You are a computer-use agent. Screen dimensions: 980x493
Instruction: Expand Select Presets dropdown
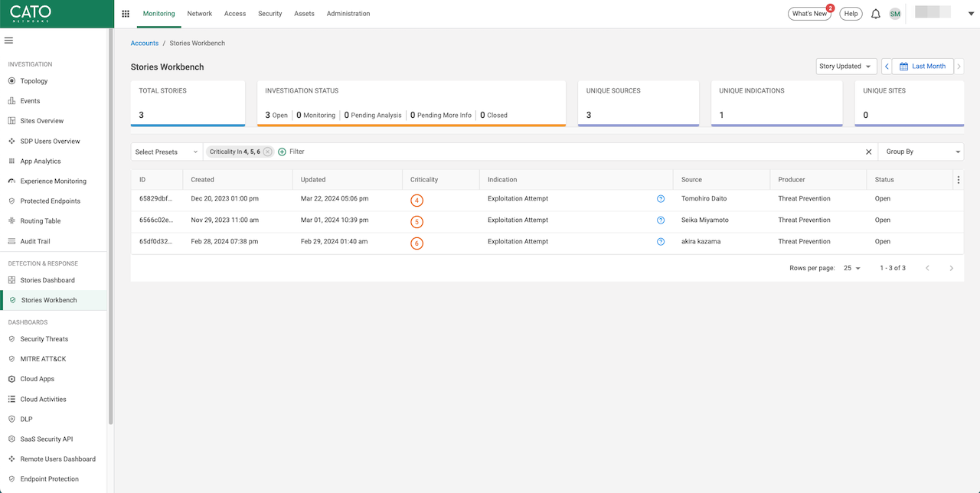pos(167,152)
